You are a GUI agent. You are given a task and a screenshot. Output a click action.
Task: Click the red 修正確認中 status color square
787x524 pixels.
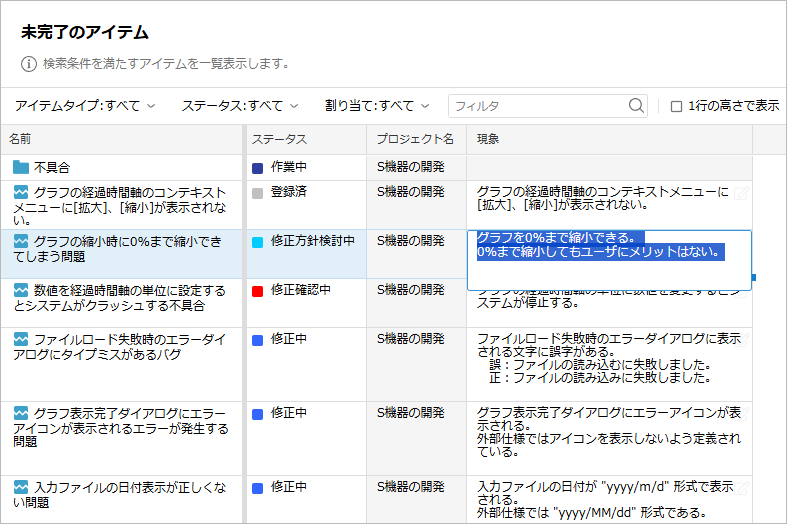[x=258, y=291]
